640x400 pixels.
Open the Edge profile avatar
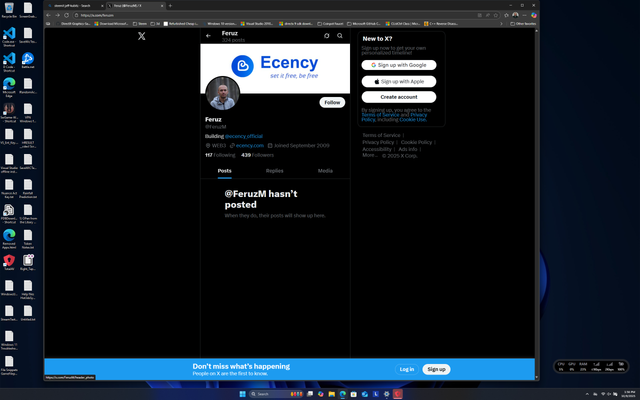(516, 15)
